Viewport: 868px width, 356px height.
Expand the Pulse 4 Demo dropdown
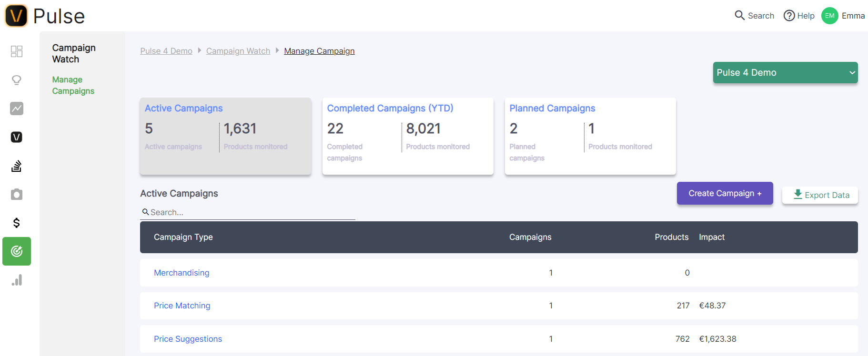coord(785,73)
